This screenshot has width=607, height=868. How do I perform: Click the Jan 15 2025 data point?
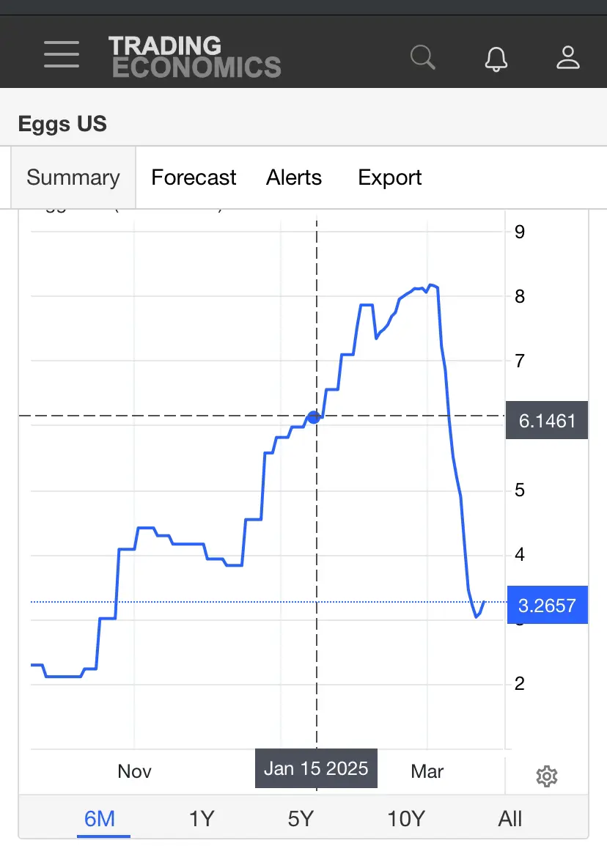(x=314, y=417)
